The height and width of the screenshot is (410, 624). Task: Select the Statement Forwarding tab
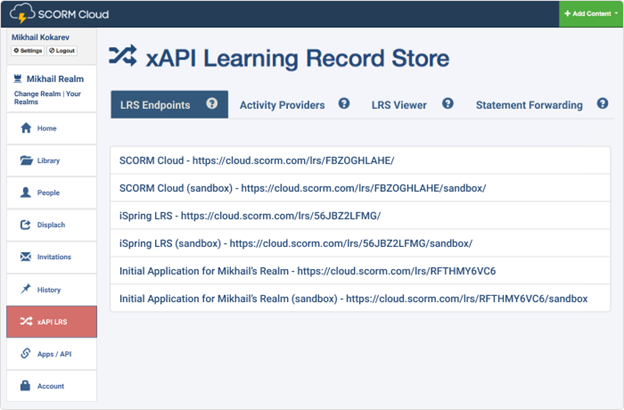pos(529,104)
